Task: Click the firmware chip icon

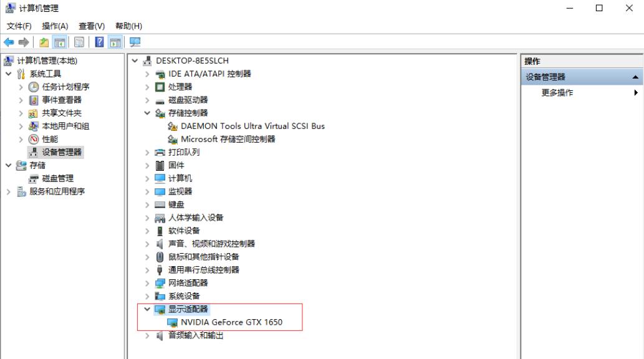Action: pos(160,166)
